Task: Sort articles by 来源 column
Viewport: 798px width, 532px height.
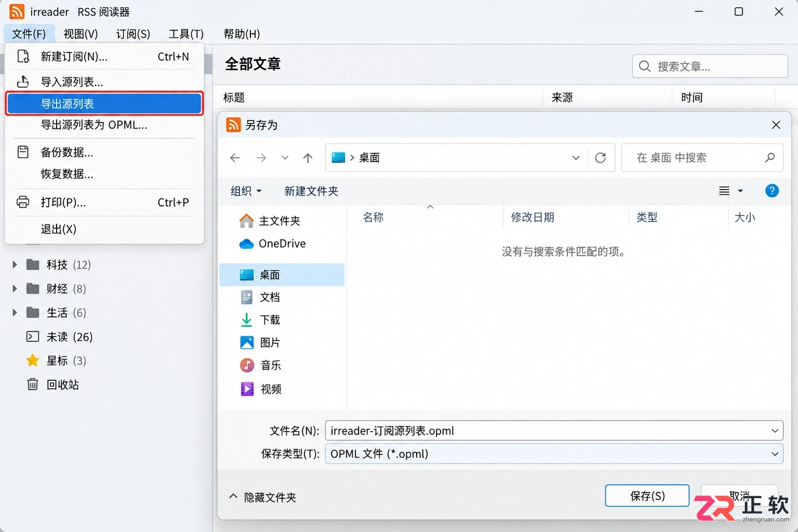Action: [562, 98]
